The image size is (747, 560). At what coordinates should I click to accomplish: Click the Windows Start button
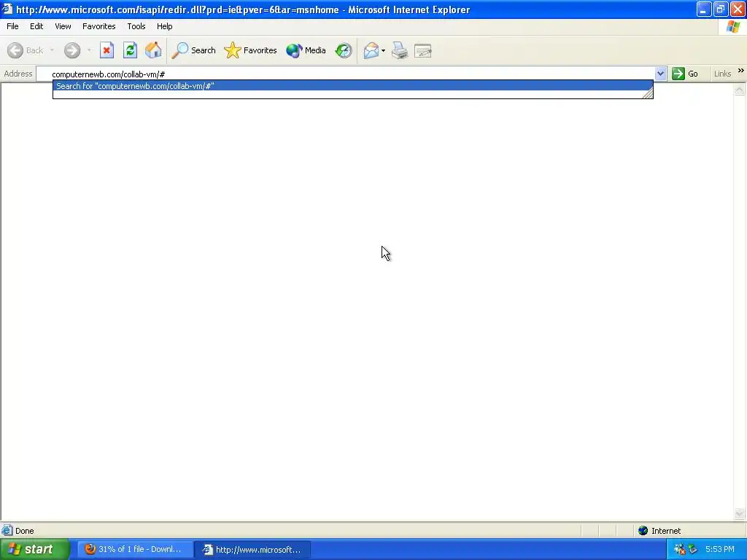tap(34, 549)
